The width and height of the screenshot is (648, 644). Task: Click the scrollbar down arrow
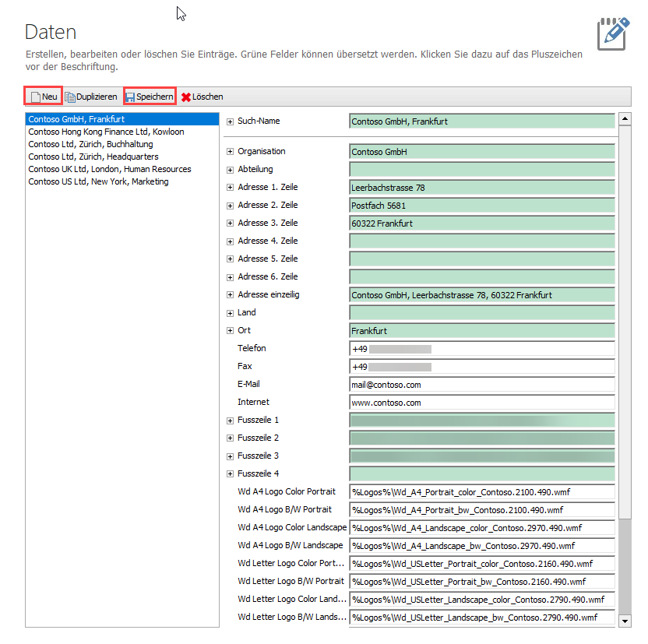click(x=625, y=621)
